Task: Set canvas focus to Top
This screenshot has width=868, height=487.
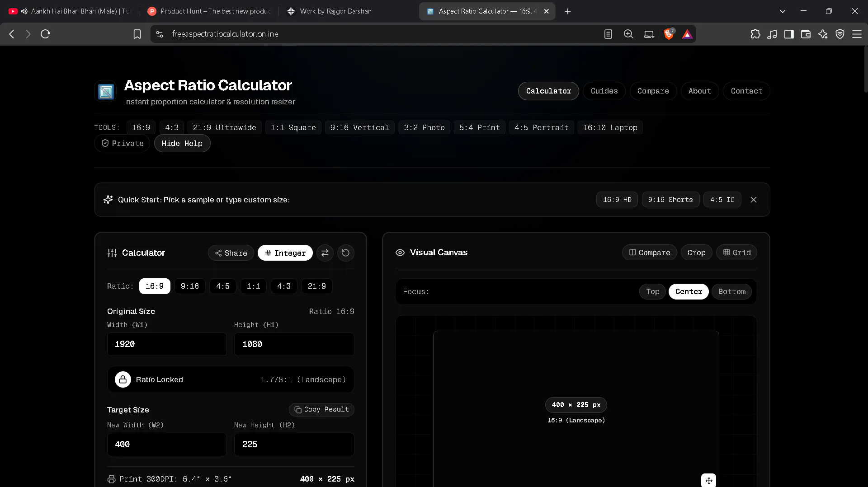Action: 652,292
